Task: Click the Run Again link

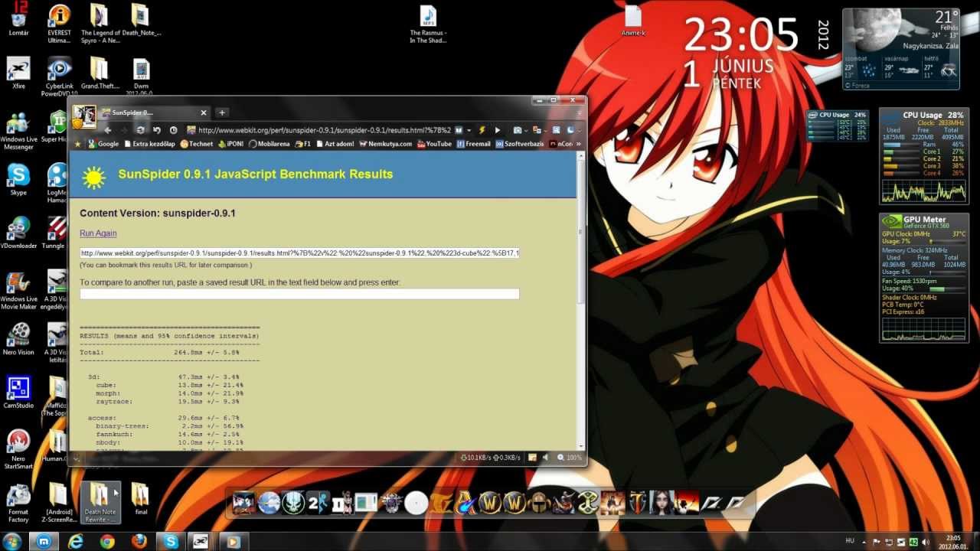Action: [x=98, y=233]
